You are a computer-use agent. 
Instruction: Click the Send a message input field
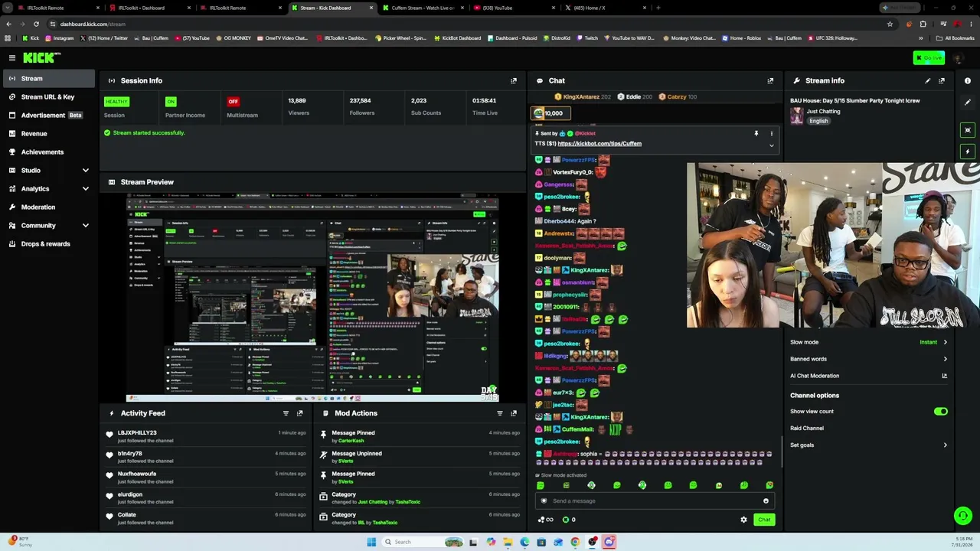[655, 501]
